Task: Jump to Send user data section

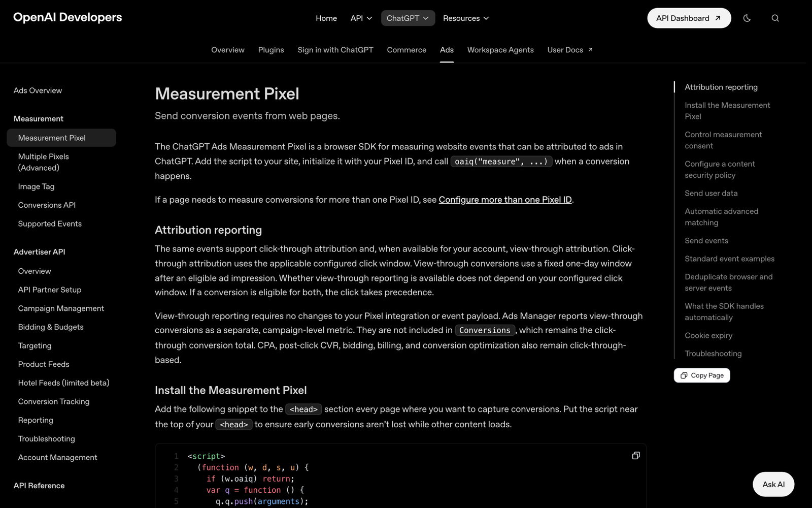Action: click(x=711, y=193)
